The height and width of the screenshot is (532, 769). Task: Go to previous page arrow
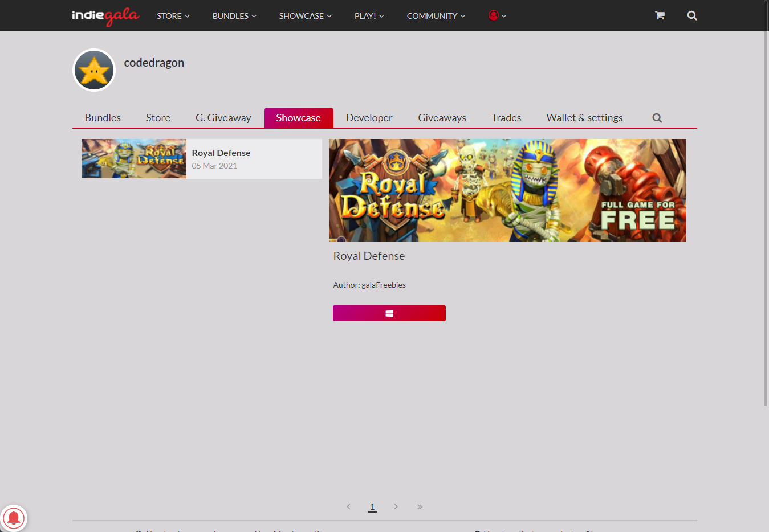tap(348, 506)
